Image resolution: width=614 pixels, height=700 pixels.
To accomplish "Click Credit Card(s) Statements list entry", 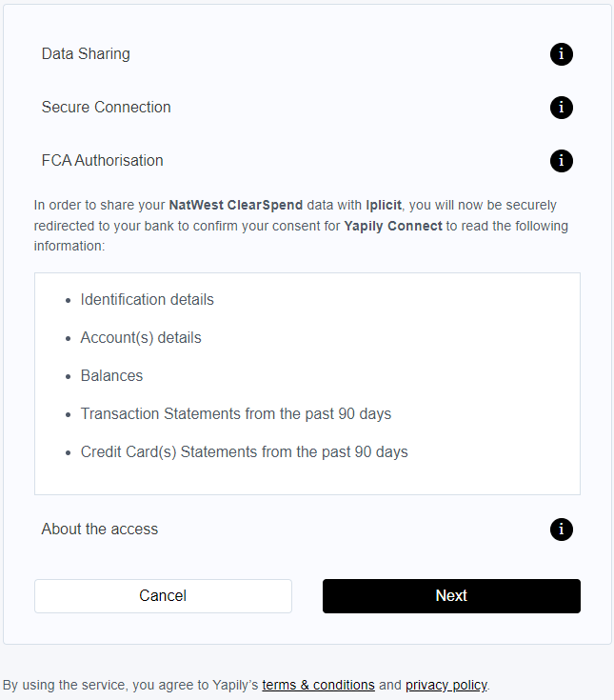I will [x=244, y=452].
